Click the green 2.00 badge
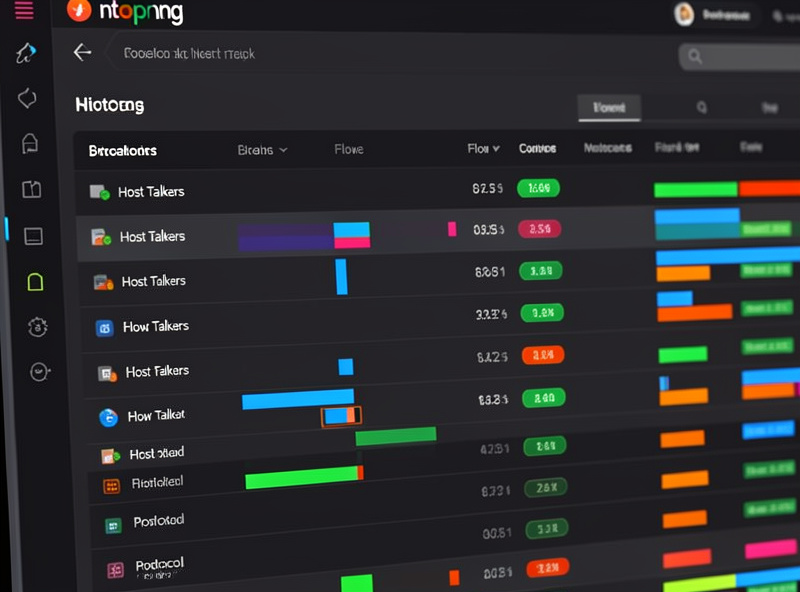 (544, 398)
